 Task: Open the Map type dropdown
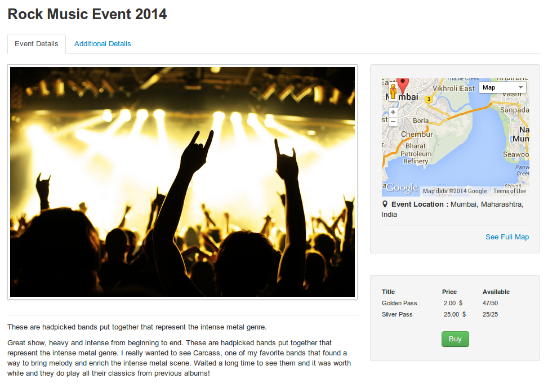(502, 87)
